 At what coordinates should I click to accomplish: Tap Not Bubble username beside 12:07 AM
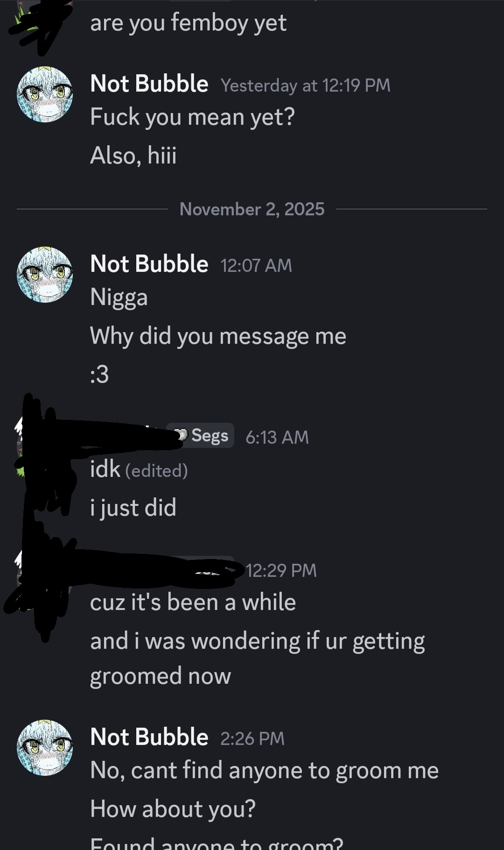[x=149, y=264]
